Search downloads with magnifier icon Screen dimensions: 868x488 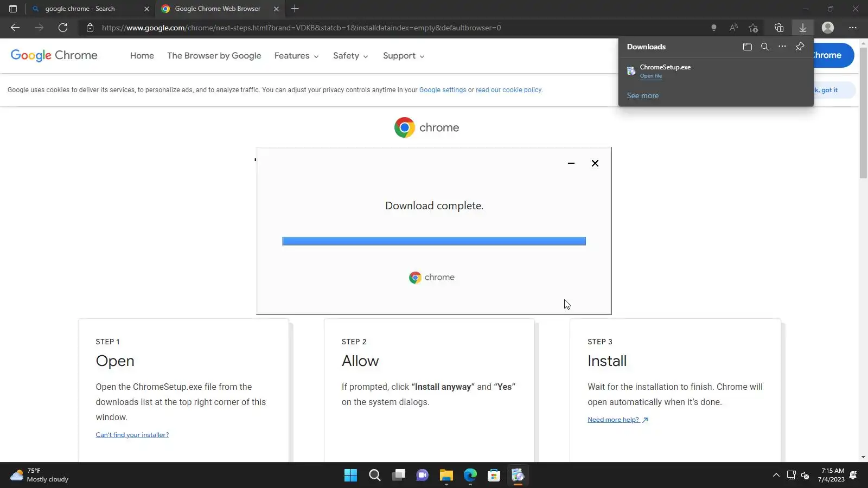tap(765, 47)
